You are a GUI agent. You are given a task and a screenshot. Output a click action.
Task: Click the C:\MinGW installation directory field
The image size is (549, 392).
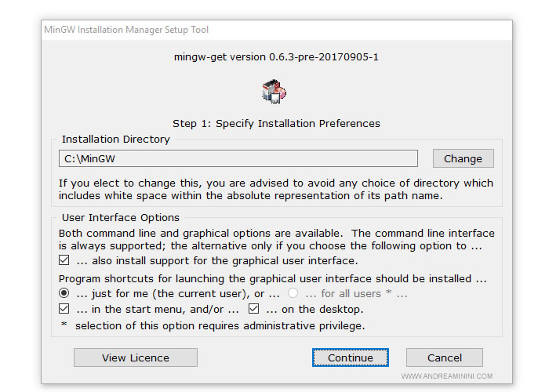pos(238,158)
